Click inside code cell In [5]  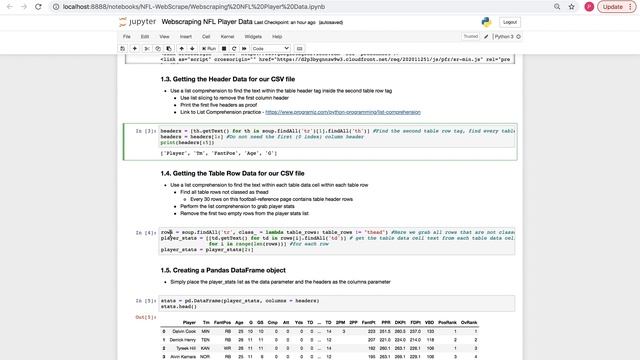337,304
